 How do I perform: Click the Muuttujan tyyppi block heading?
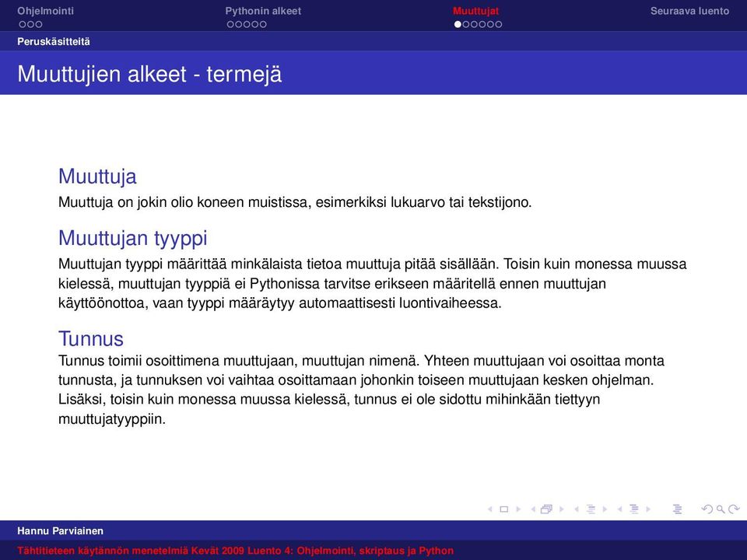[133, 238]
